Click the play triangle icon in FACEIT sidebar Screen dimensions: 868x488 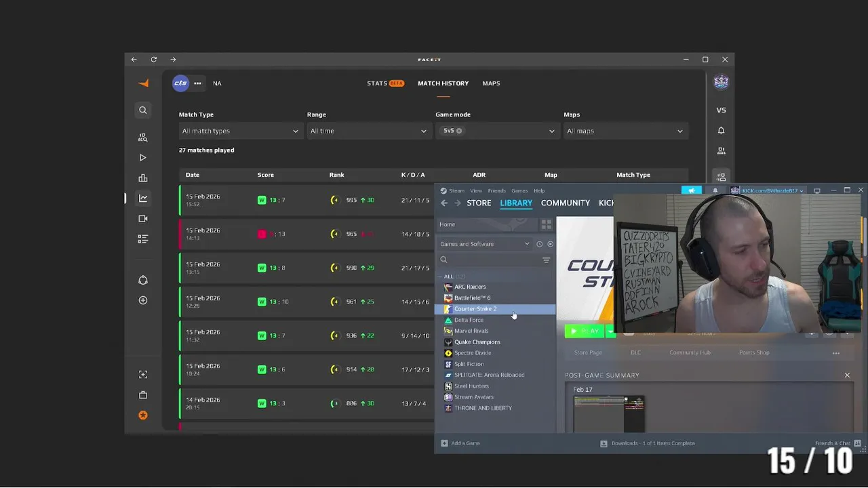[143, 157]
